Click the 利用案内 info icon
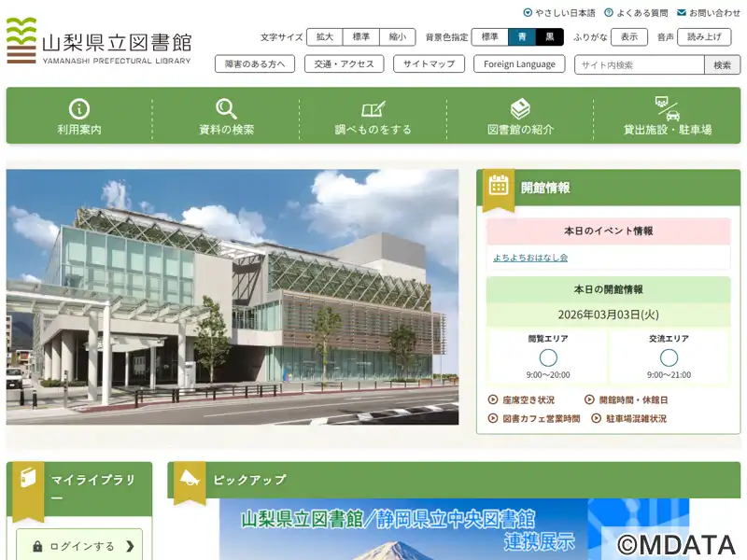Screen dimensions: 747x560 click(79, 108)
